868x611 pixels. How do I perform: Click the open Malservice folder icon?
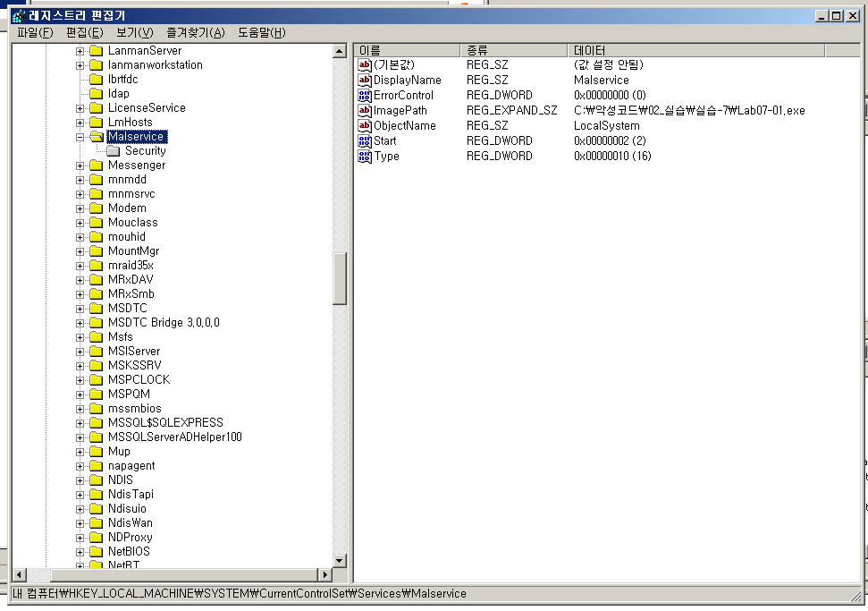[x=97, y=136]
